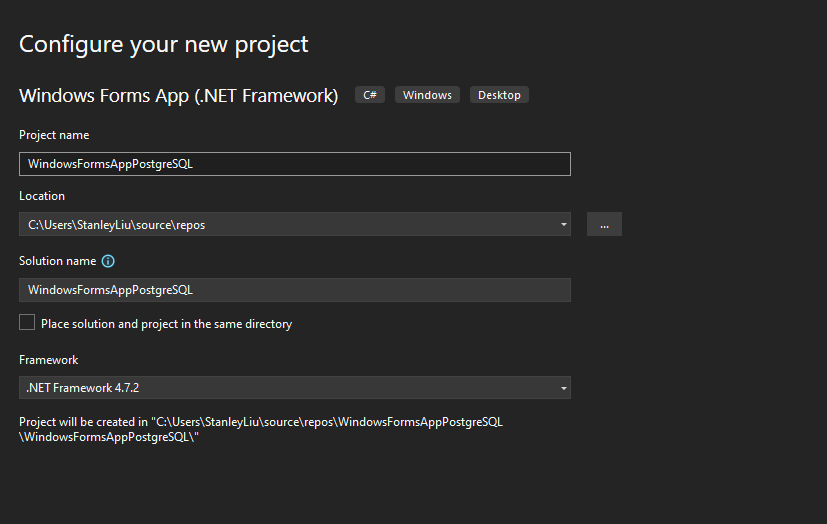Click the Desktop project type tag

click(499, 95)
